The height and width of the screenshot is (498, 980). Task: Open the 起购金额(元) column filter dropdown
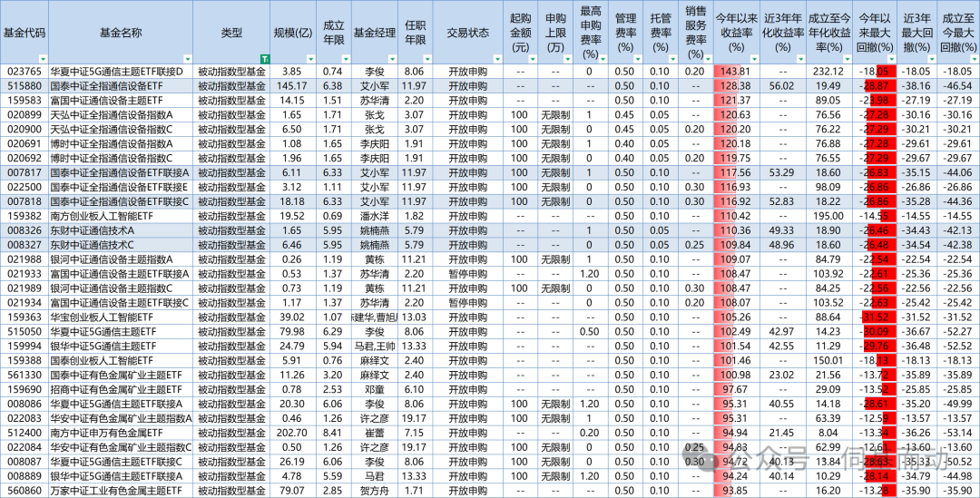pos(532,59)
